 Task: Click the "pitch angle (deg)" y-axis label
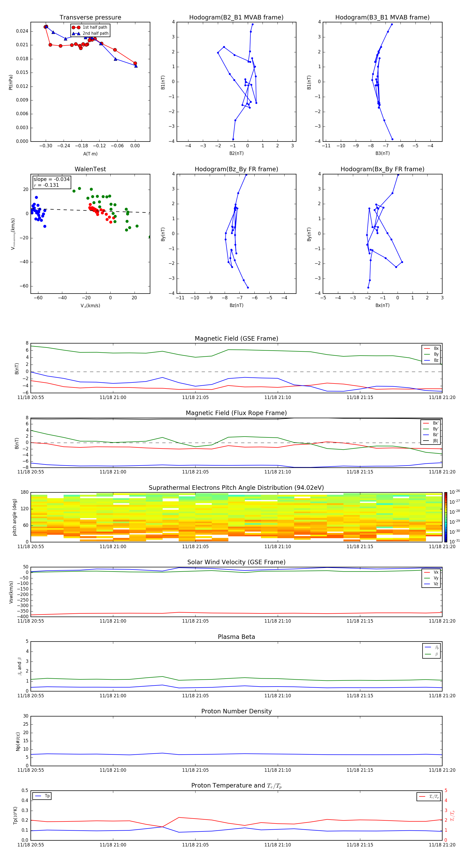tap(14, 517)
